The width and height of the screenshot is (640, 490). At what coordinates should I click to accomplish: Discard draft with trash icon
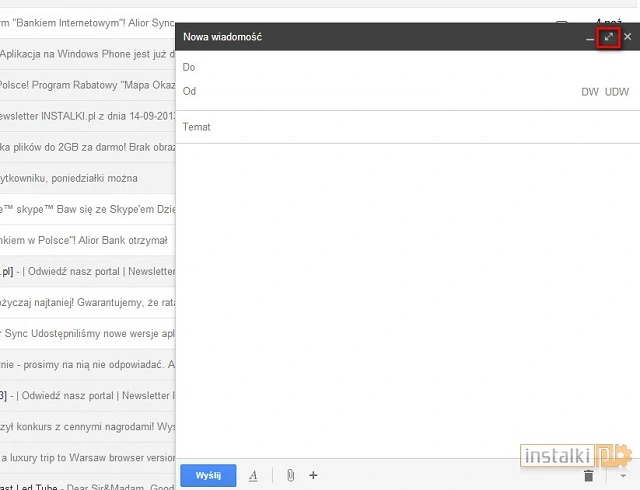588,476
